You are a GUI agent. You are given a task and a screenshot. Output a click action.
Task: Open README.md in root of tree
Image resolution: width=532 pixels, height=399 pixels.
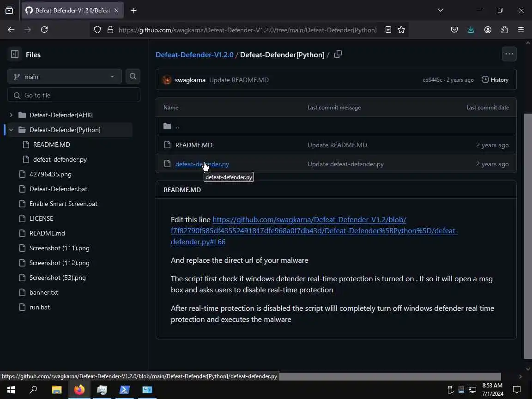(47, 233)
